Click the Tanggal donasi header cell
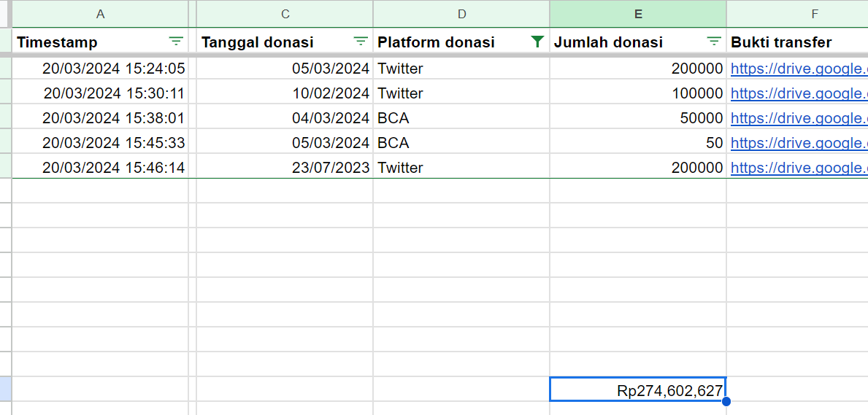This screenshot has width=868, height=415. coord(285,42)
